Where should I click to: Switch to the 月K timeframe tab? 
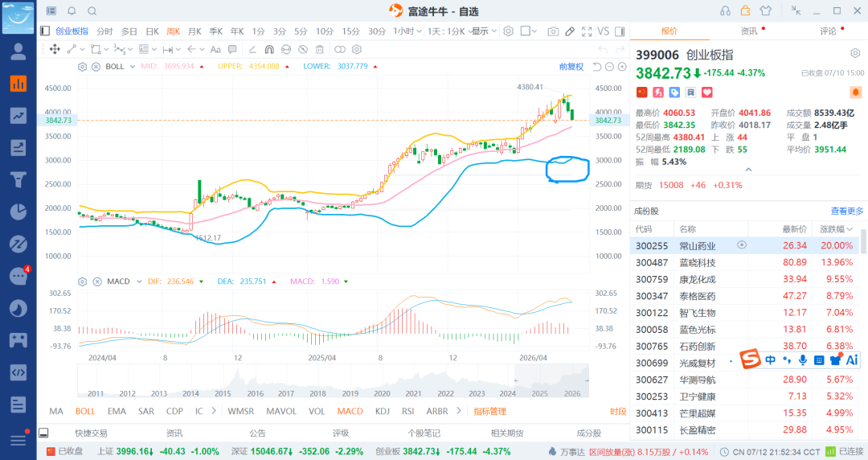coord(194,31)
